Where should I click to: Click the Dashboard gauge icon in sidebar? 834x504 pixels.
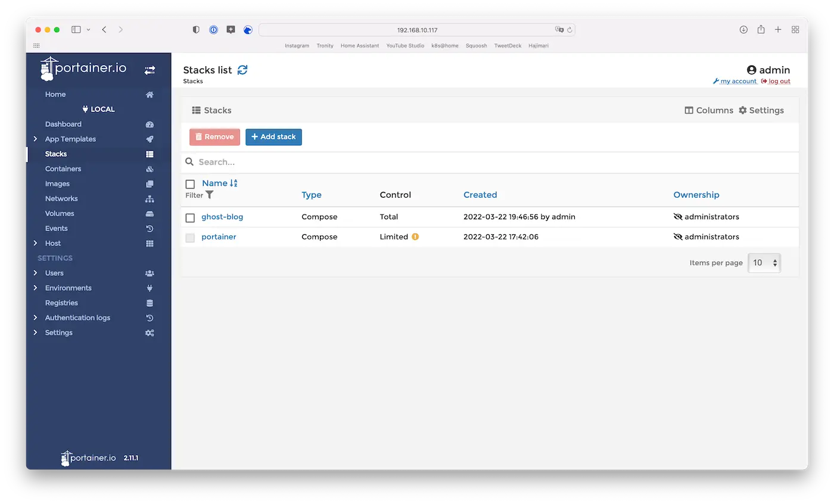[150, 125]
